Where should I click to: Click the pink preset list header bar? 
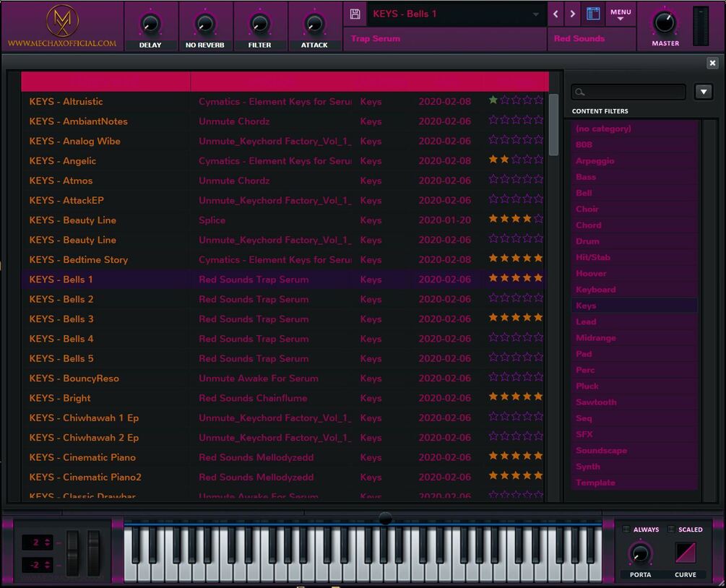pos(285,82)
